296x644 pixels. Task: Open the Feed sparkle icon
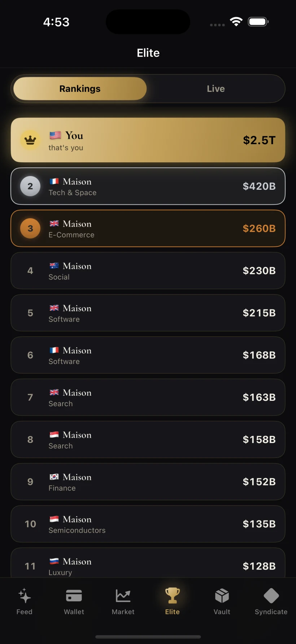click(x=25, y=596)
